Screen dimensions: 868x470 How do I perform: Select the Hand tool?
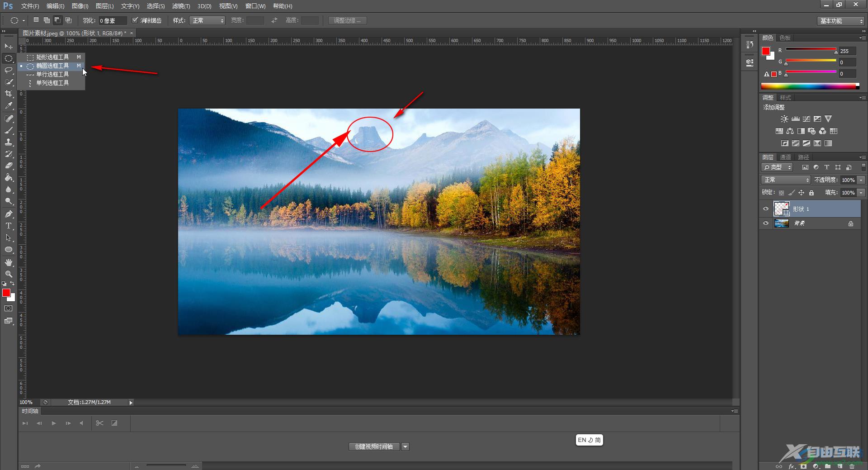click(9, 262)
